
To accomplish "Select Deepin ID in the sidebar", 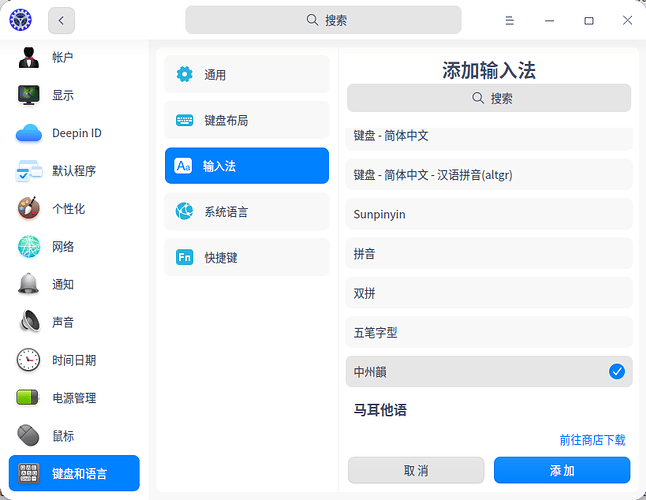I will click(74, 133).
